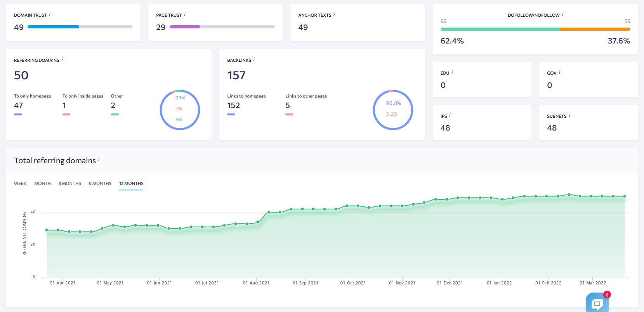Open the chat widget with 2 notifications
Image resolution: width=644 pixels, height=312 pixels.
click(x=597, y=303)
